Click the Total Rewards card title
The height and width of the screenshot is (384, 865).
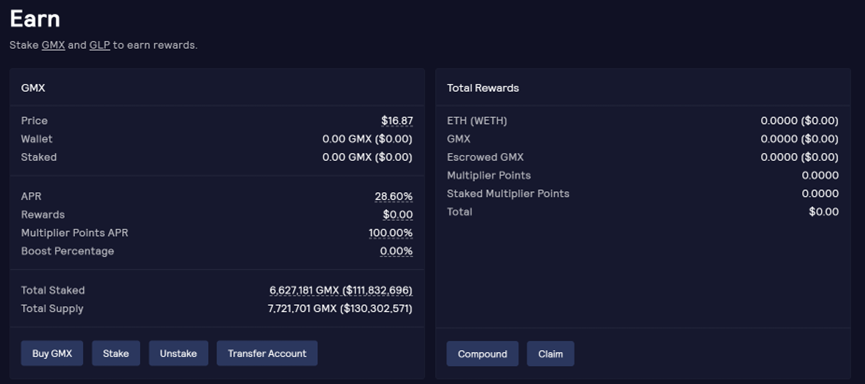pos(483,88)
